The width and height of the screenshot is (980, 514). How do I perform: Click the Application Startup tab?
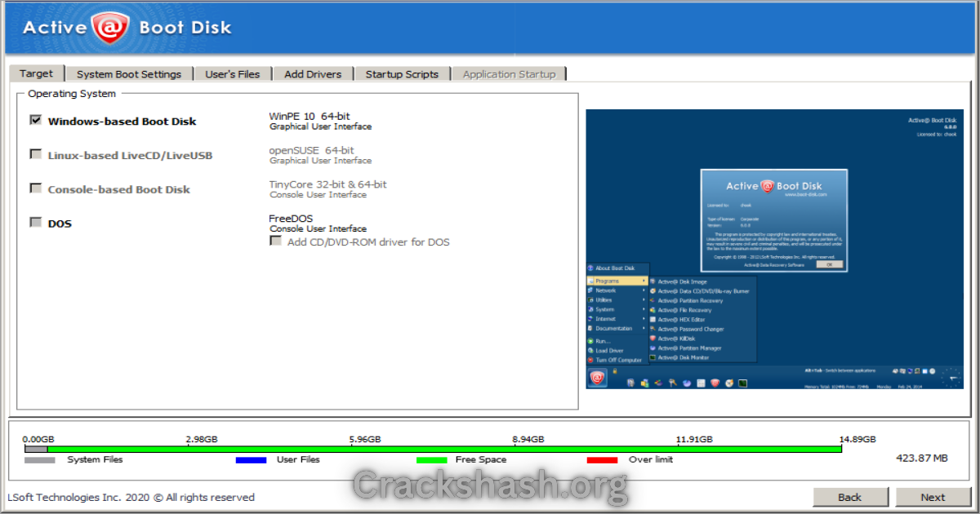pos(509,73)
